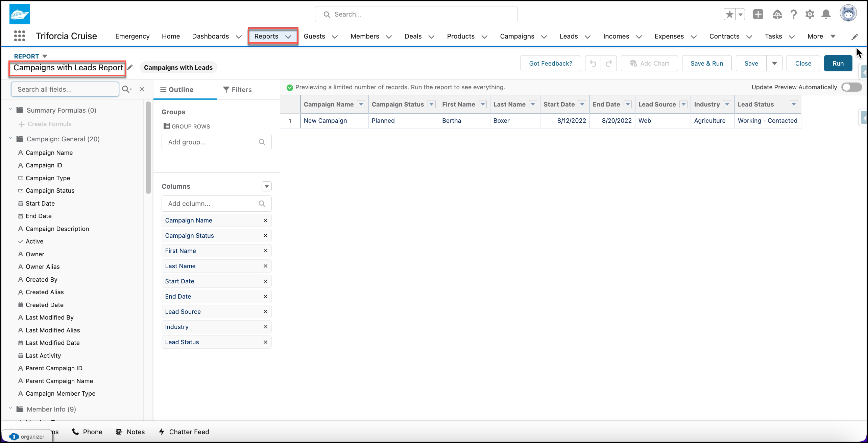
Task: Open the Campaigns navigation tab
Action: click(517, 36)
